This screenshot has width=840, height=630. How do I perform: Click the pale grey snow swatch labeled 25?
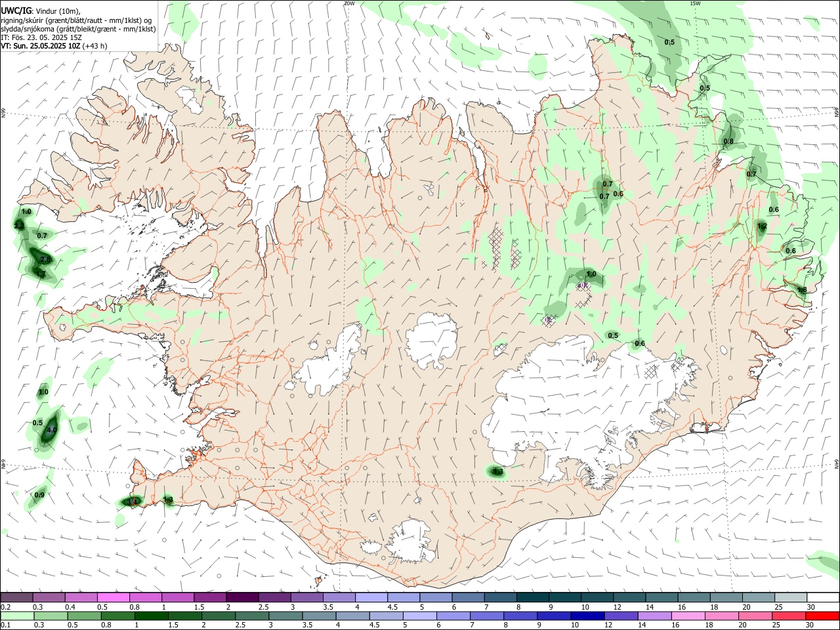[791, 598]
